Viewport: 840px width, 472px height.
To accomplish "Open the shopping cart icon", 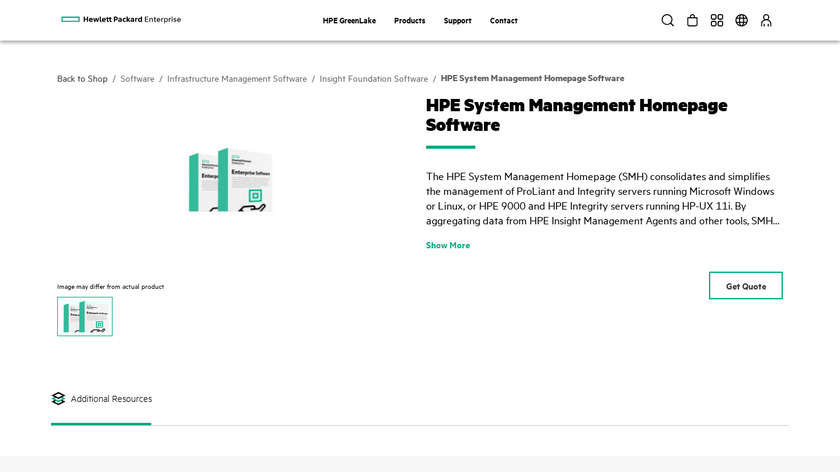I will (x=692, y=20).
